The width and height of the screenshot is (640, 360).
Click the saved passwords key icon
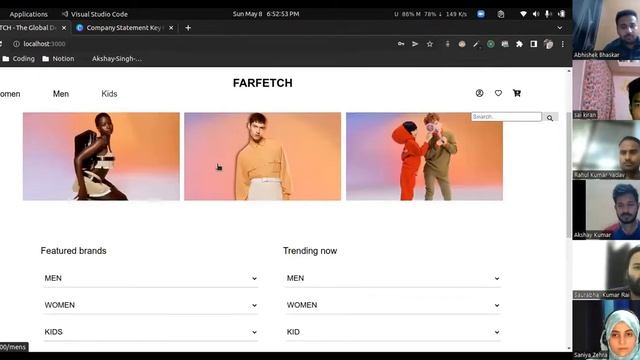pyautogui.click(x=401, y=44)
